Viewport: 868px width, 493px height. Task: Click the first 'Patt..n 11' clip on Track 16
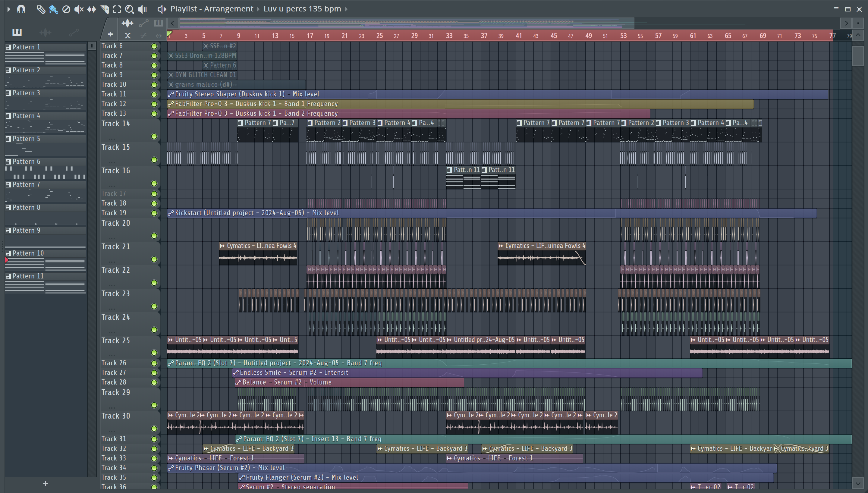[463, 177]
